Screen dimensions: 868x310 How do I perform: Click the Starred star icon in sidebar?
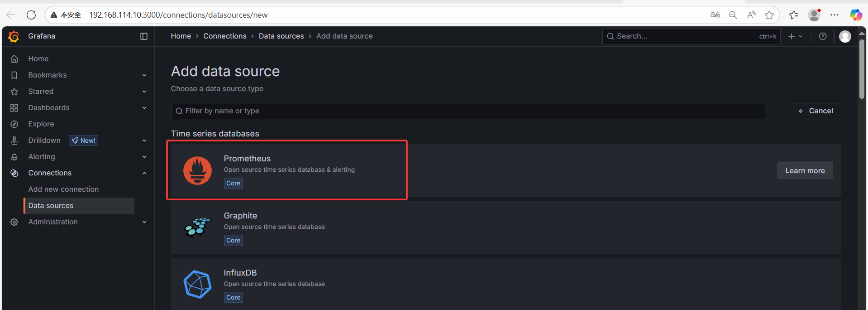point(14,92)
